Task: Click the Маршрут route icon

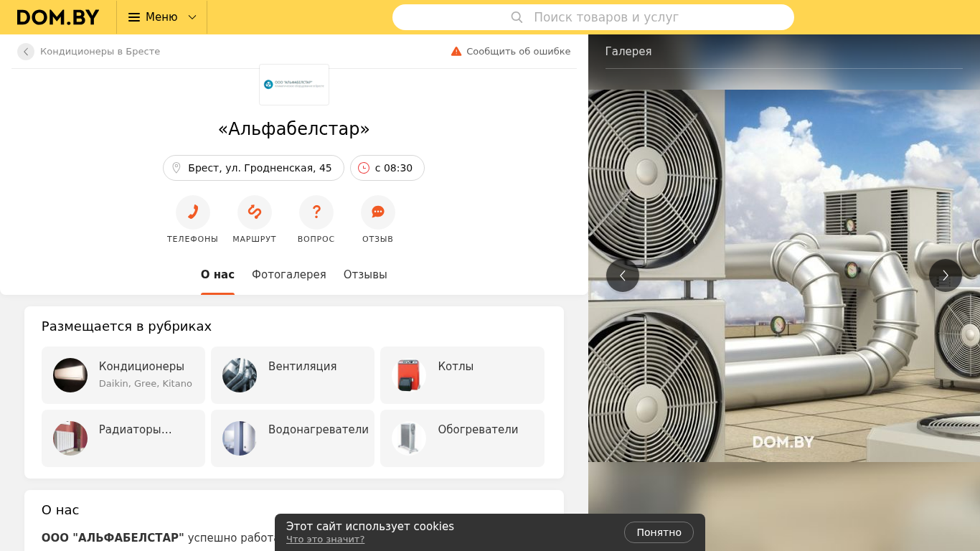Action: click(255, 212)
